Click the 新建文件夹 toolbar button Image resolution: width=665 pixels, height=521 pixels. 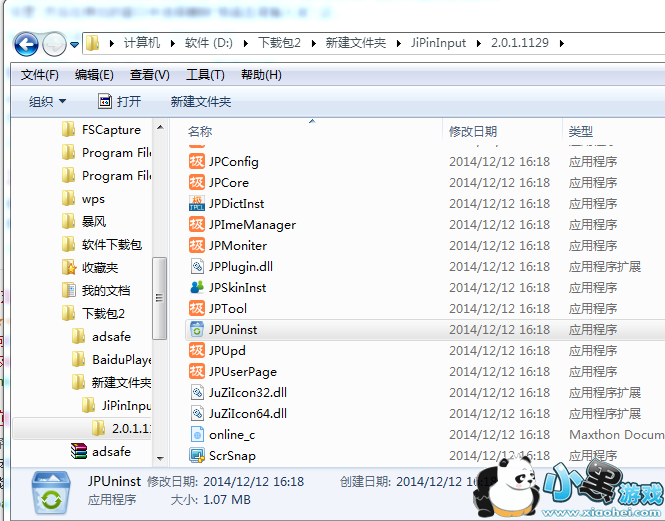[201, 101]
